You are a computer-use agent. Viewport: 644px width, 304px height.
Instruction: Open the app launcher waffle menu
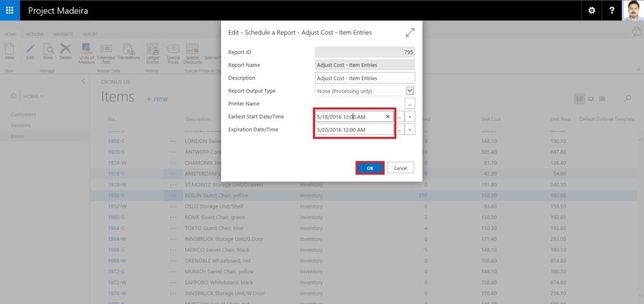(x=10, y=10)
